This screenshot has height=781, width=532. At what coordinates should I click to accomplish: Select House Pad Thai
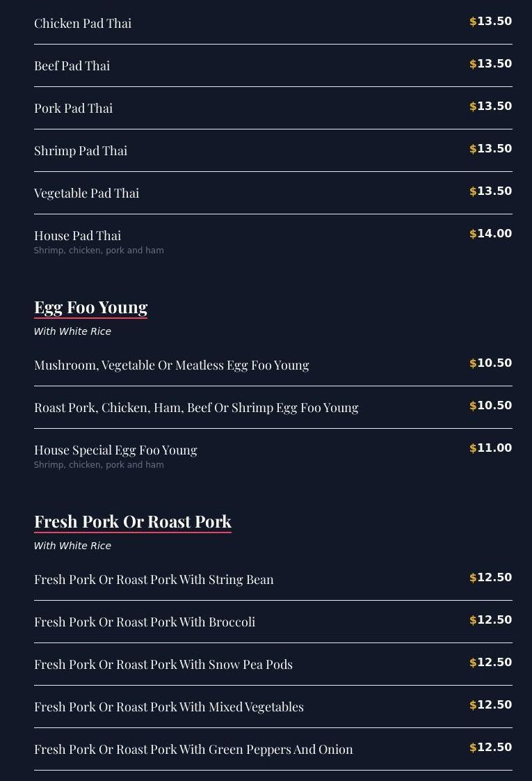coord(78,235)
